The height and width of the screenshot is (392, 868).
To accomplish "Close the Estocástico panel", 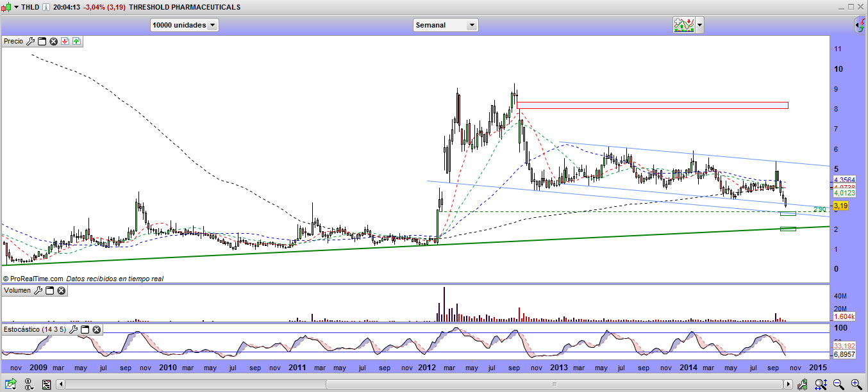I will point(96,329).
